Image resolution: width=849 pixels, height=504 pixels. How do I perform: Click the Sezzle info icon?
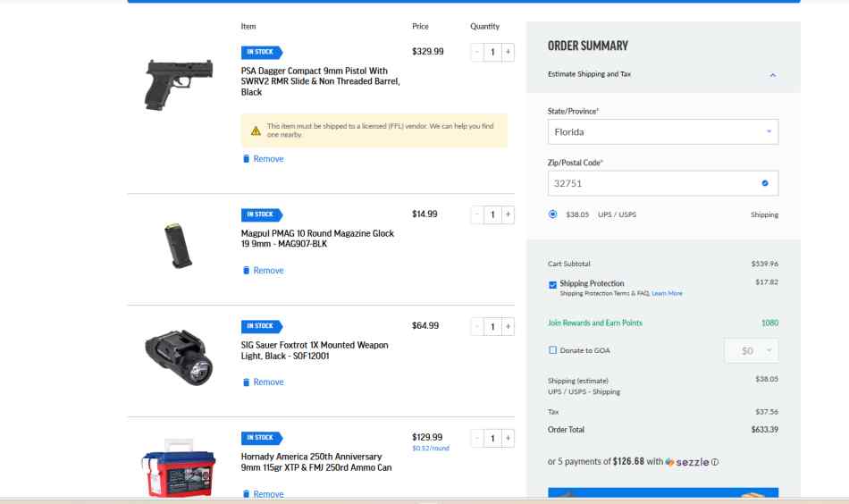(715, 462)
